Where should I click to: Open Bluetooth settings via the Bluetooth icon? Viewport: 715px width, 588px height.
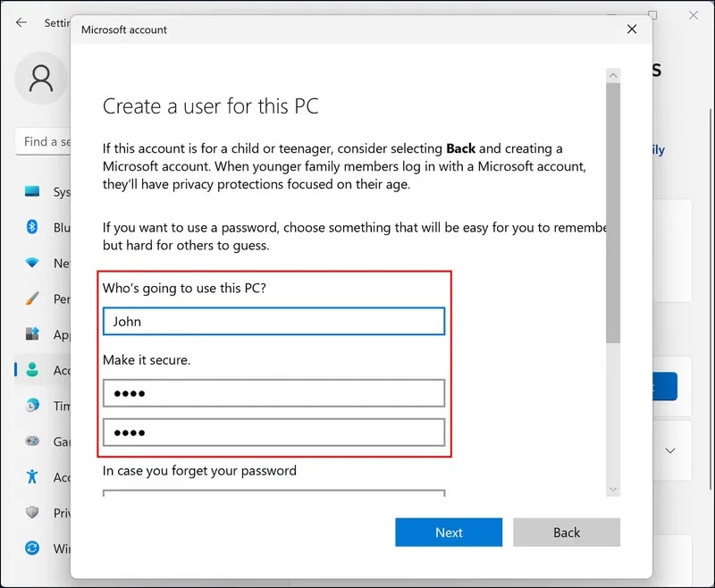(x=32, y=227)
